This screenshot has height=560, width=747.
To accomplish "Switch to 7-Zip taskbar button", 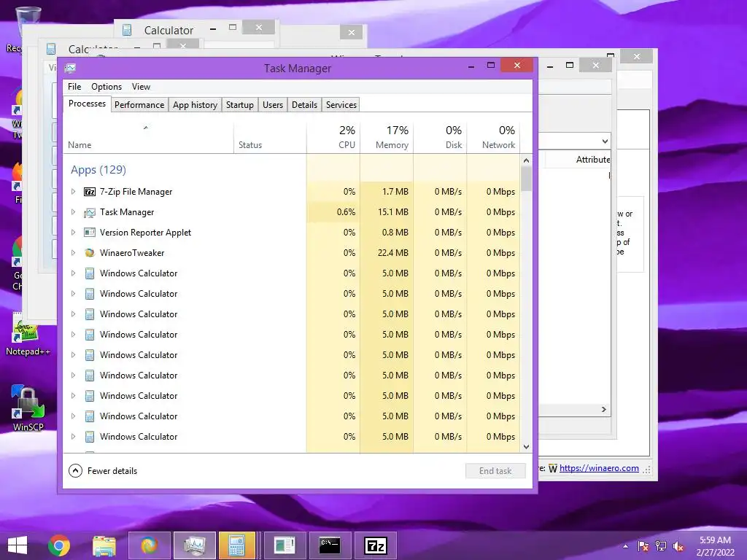I will click(376, 545).
